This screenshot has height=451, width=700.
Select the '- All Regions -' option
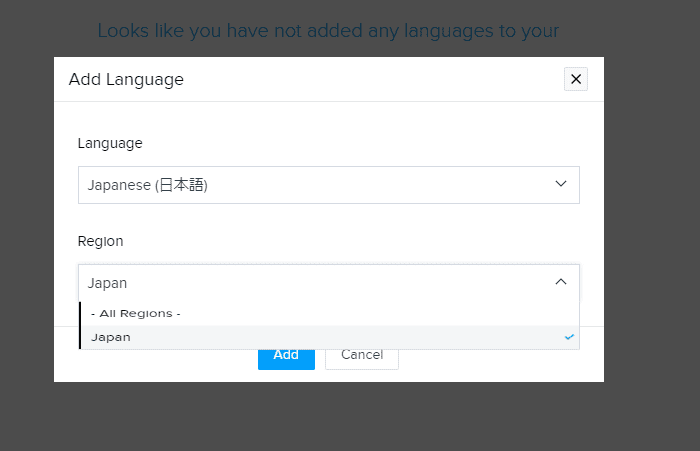coord(329,313)
